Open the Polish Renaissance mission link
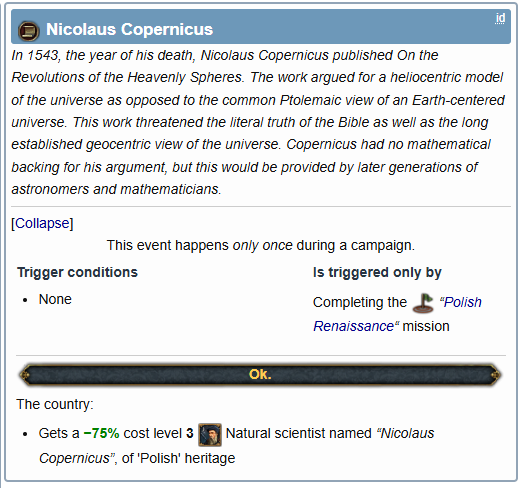Screen dimensions: 524x488 (x=397, y=314)
